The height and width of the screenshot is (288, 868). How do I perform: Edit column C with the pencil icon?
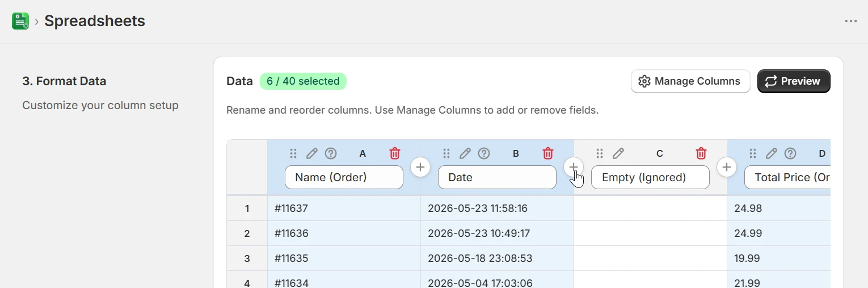(x=618, y=153)
